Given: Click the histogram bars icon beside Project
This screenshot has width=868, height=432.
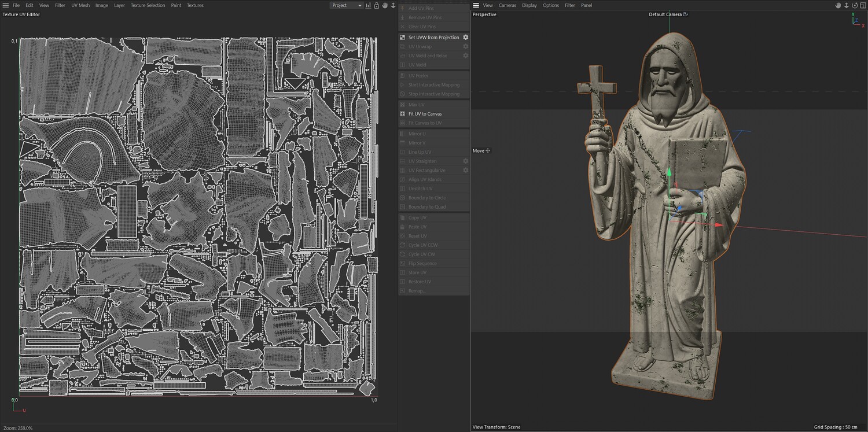Looking at the screenshot, I should [369, 5].
